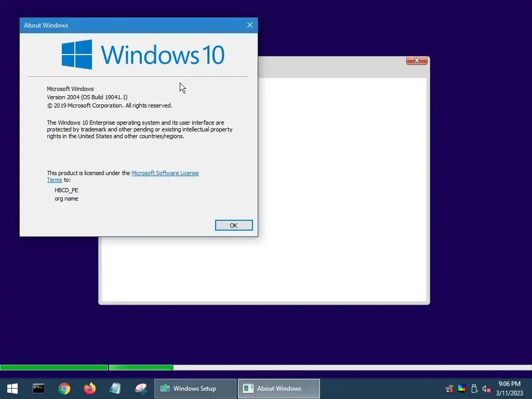This screenshot has height=399, width=532.
Task: Open the Start menu
Action: click(x=12, y=389)
